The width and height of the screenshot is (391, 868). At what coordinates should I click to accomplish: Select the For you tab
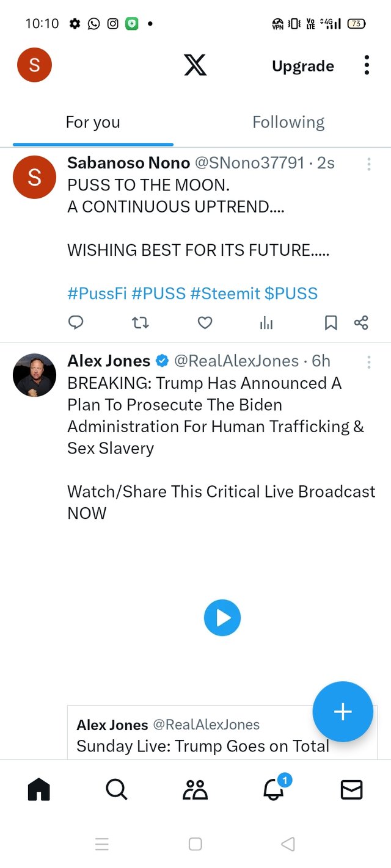[x=93, y=122]
